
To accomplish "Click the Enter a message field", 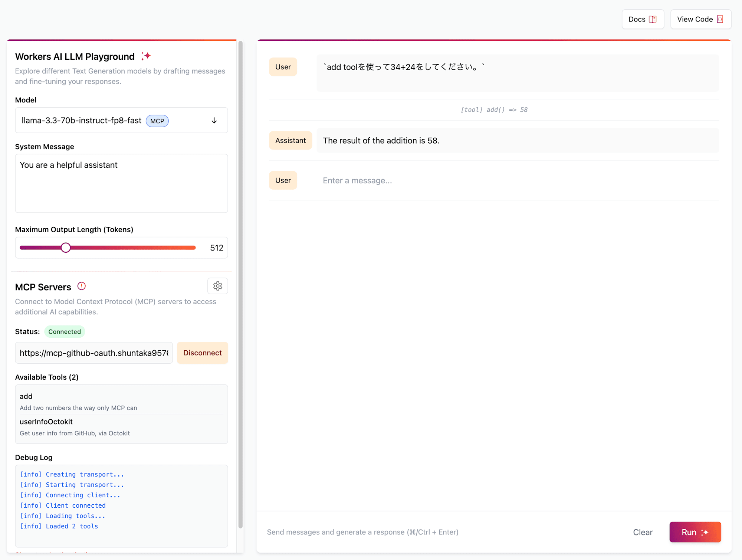I will point(518,180).
